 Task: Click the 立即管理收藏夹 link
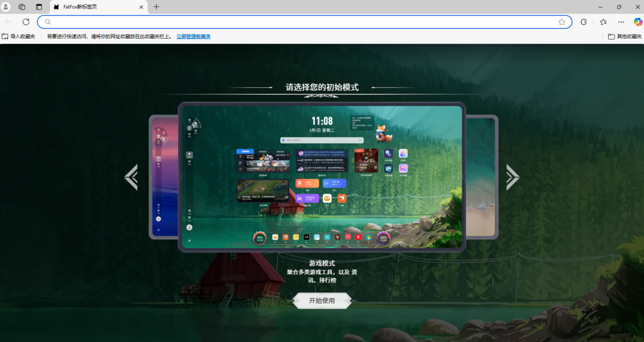pos(194,36)
